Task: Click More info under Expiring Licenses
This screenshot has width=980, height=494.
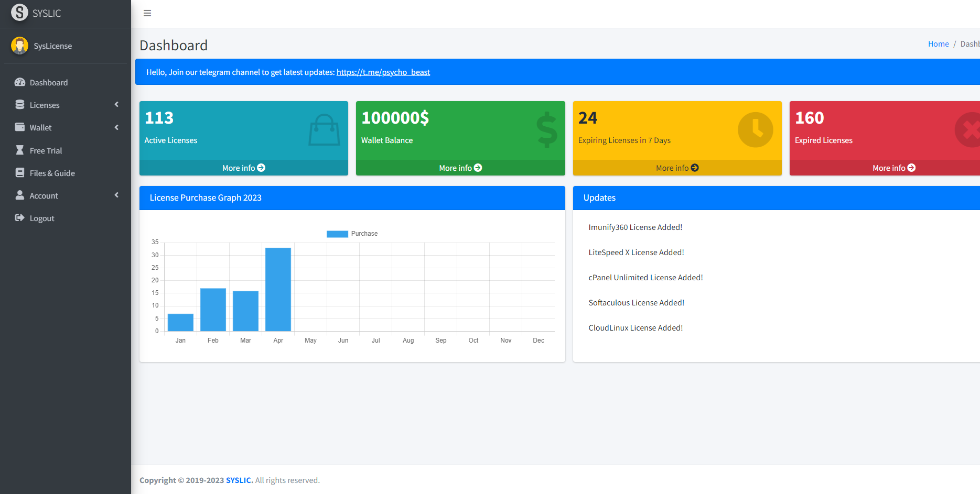Action: [x=677, y=168]
